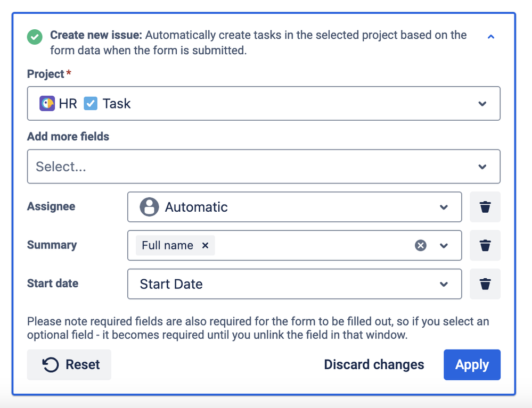
Task: Open the Add more fields dropdown
Action: 482,166
